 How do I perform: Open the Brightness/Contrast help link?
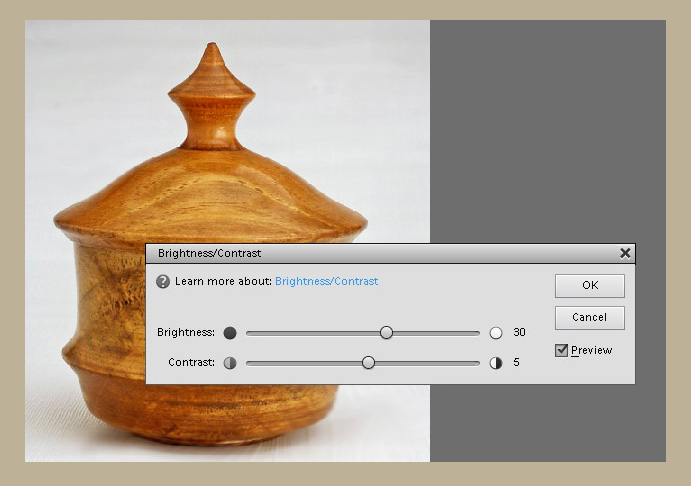(326, 282)
